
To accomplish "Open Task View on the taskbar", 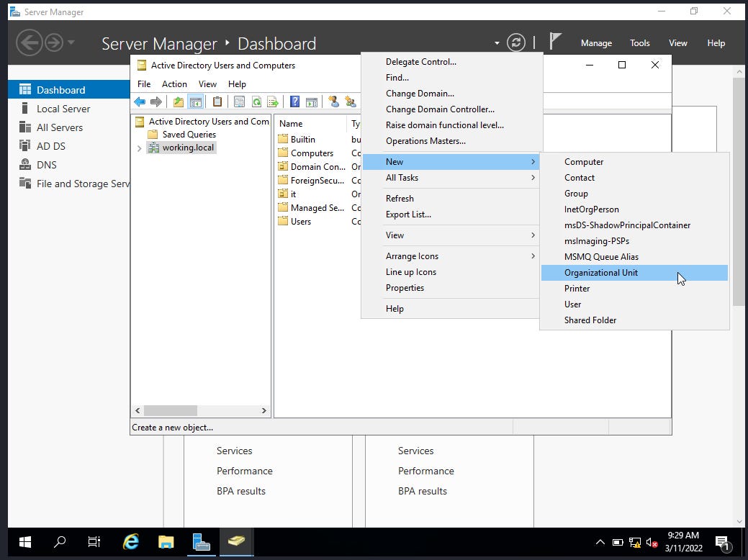I will click(94, 542).
